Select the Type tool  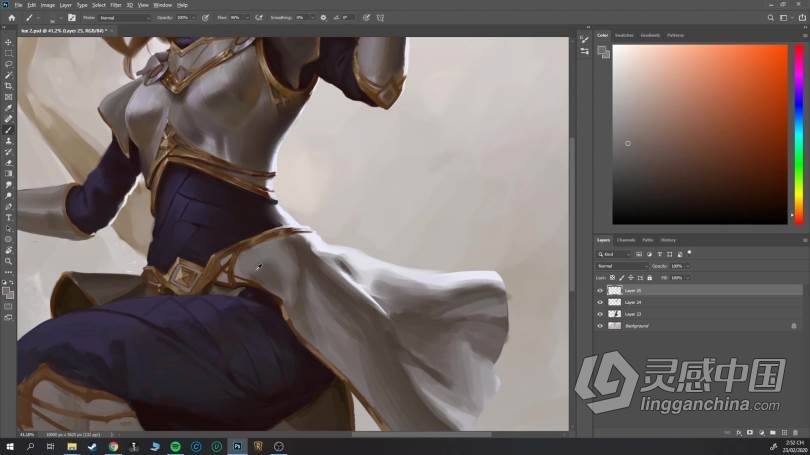[8, 217]
